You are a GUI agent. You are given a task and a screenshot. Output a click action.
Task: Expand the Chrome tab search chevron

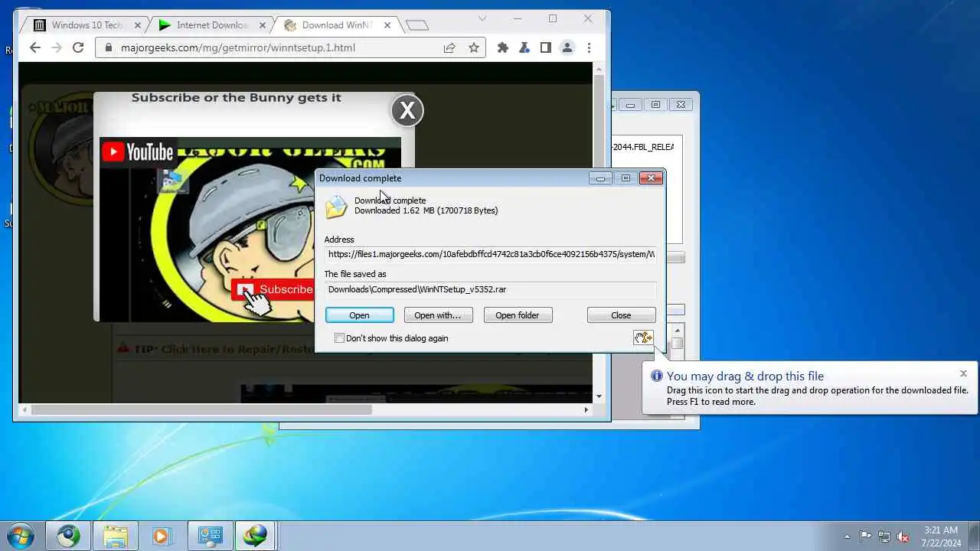click(482, 18)
